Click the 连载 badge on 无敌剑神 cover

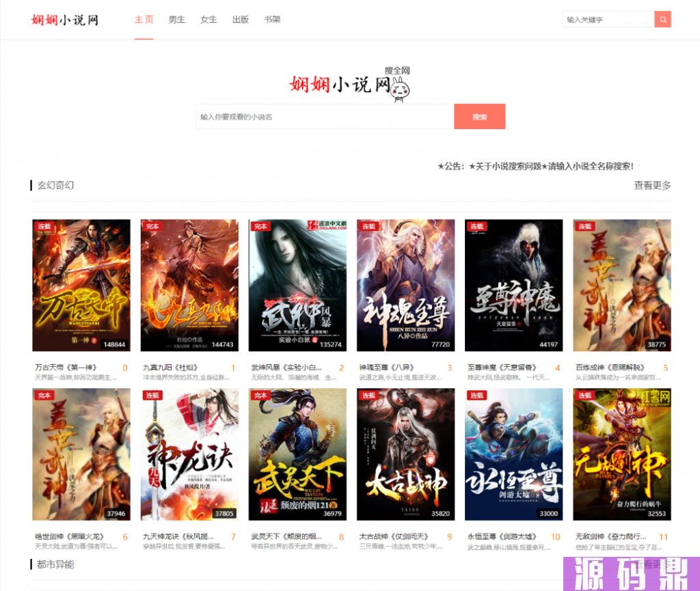584,395
